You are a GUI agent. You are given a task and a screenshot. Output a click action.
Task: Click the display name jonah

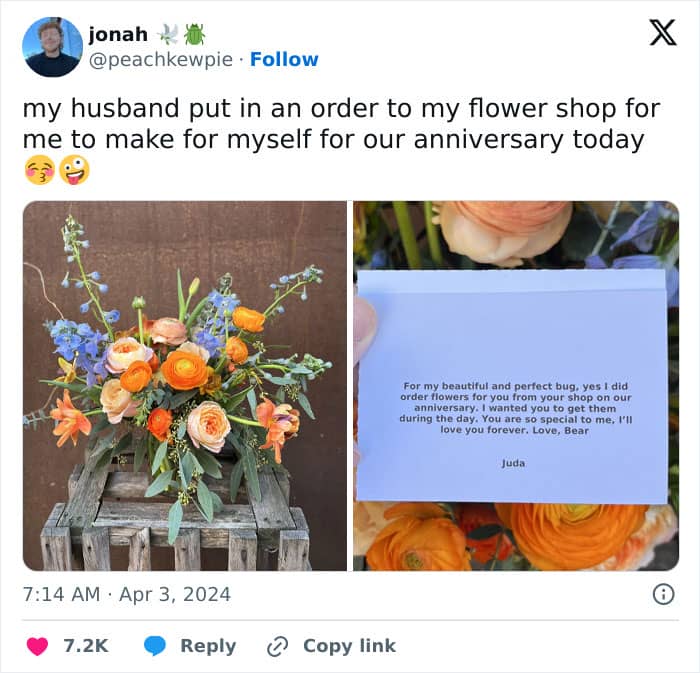[x=118, y=34]
